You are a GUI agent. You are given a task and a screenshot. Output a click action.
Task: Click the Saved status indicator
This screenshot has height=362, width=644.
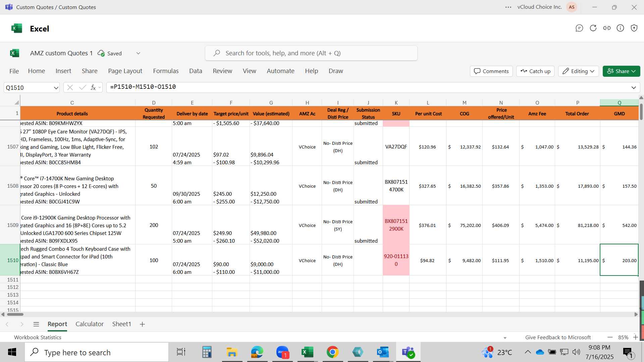[110, 53]
